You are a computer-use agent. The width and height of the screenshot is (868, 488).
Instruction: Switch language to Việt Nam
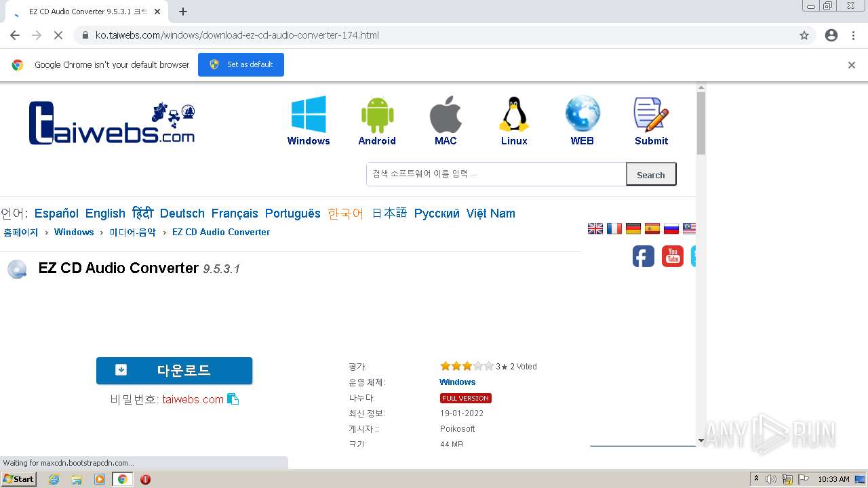pyautogui.click(x=491, y=213)
